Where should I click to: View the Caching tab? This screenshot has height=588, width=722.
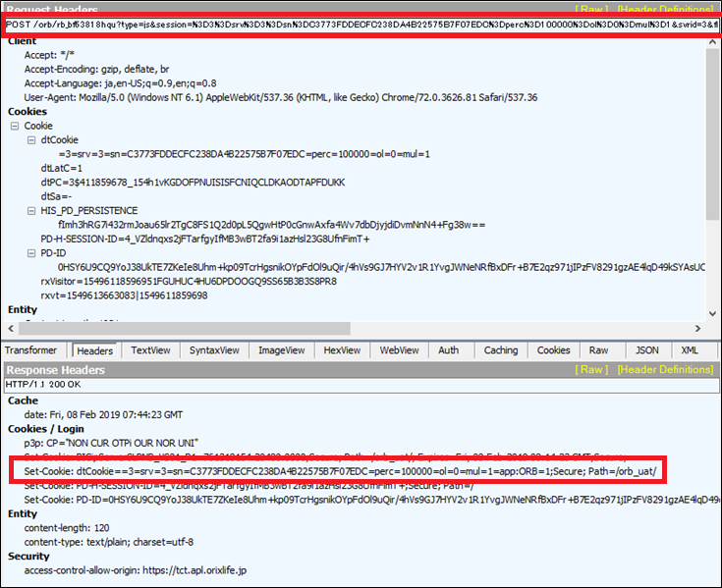pyautogui.click(x=500, y=350)
